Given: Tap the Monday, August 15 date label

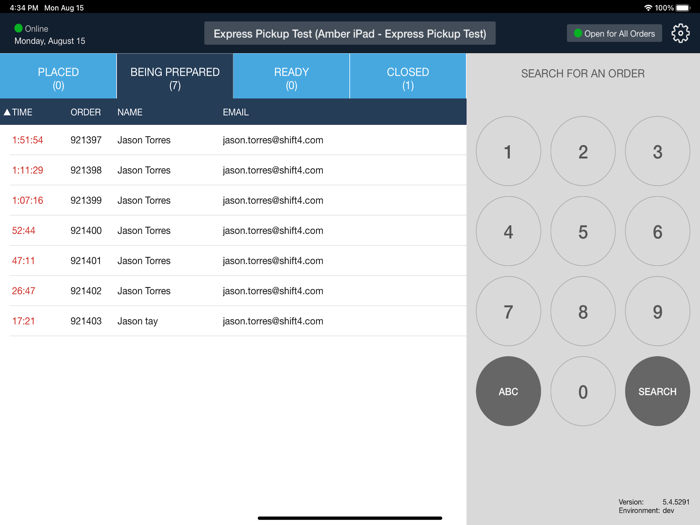Looking at the screenshot, I should (x=50, y=41).
